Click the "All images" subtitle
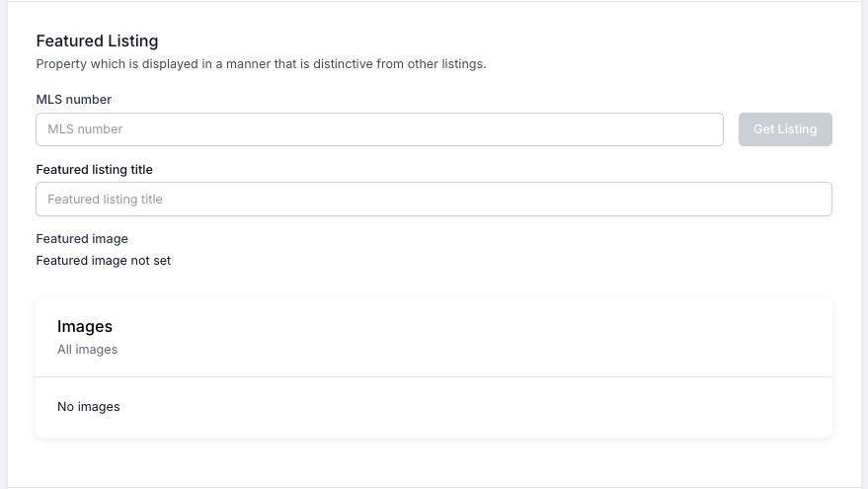 (87, 350)
